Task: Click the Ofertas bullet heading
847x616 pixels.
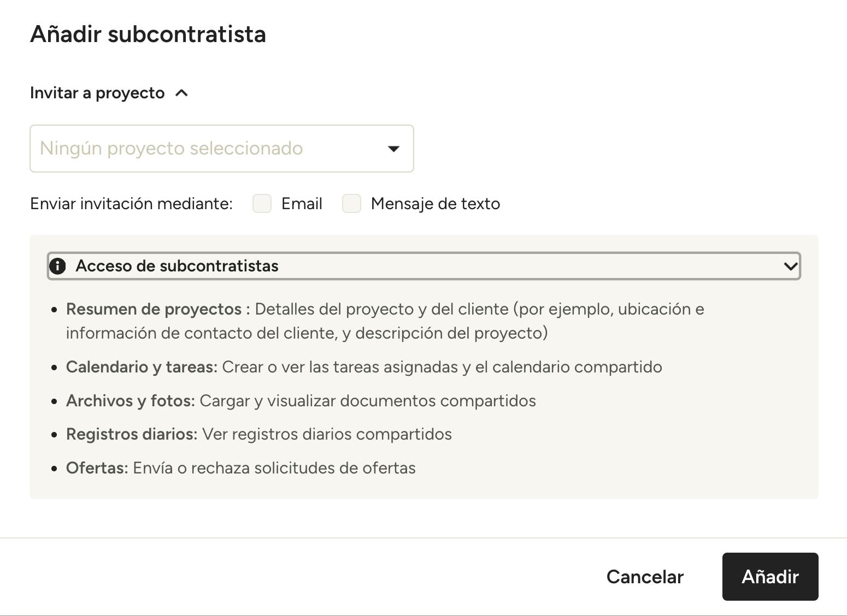Action: (97, 468)
